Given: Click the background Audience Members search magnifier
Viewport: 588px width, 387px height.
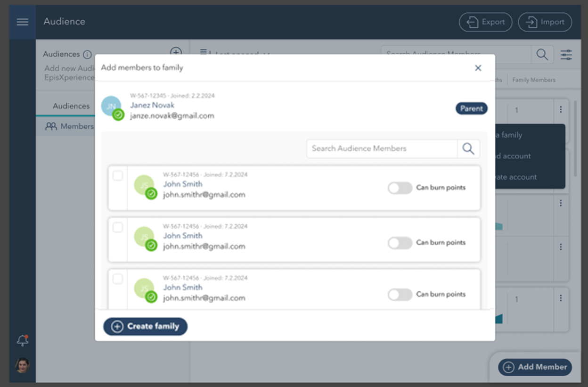Looking at the screenshot, I should 542,55.
